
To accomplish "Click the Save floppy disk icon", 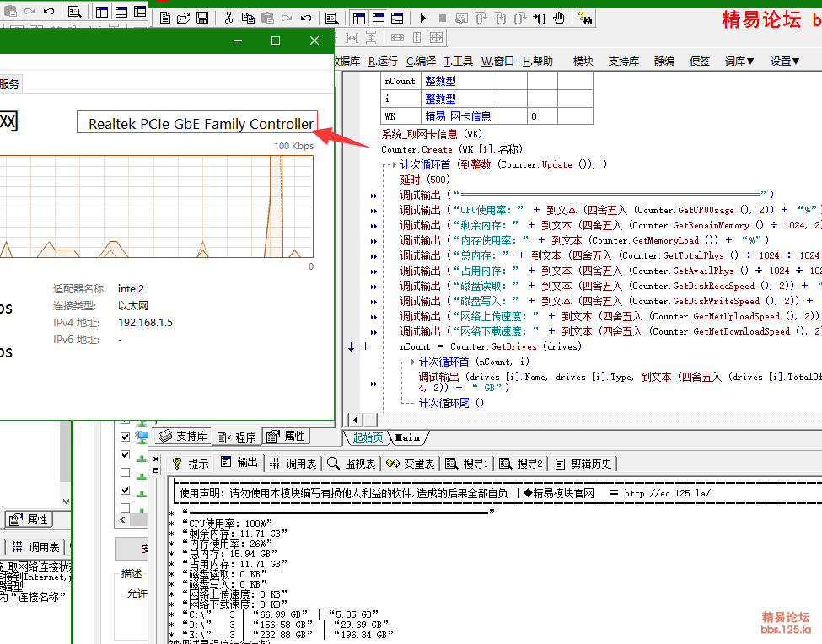I will [x=202, y=18].
